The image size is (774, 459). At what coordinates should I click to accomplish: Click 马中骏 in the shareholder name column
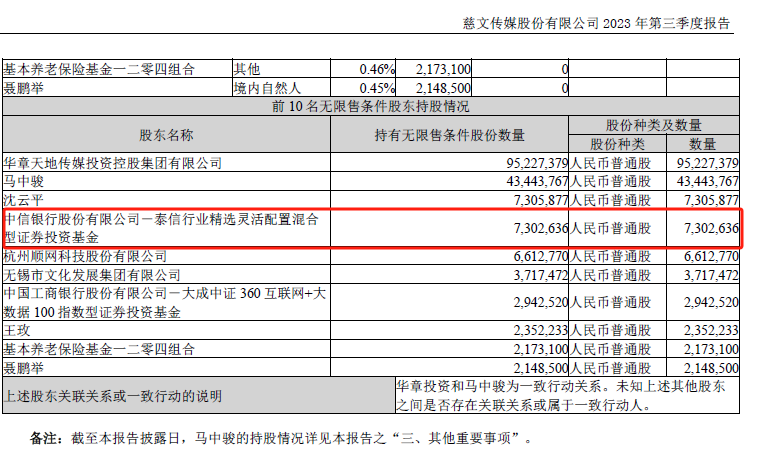(26, 181)
